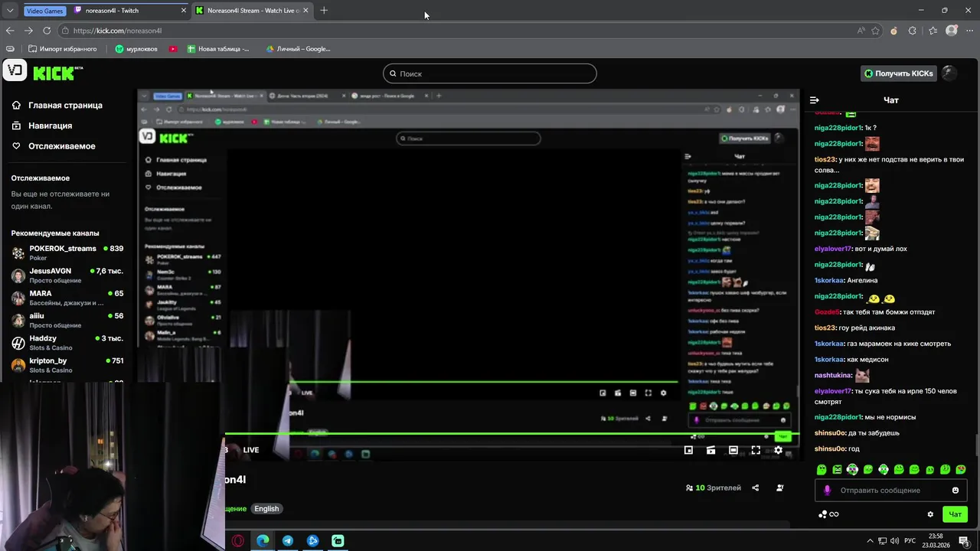
Task: Refresh the page with reload icon
Action: [x=47, y=31]
